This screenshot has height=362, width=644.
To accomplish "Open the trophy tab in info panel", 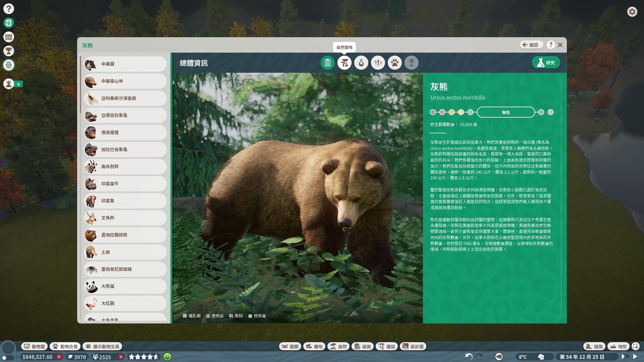I will (411, 63).
